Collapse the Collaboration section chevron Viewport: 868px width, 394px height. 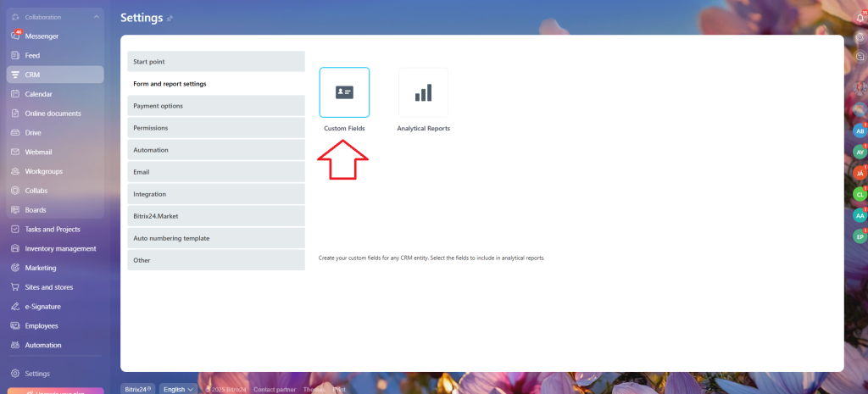96,17
